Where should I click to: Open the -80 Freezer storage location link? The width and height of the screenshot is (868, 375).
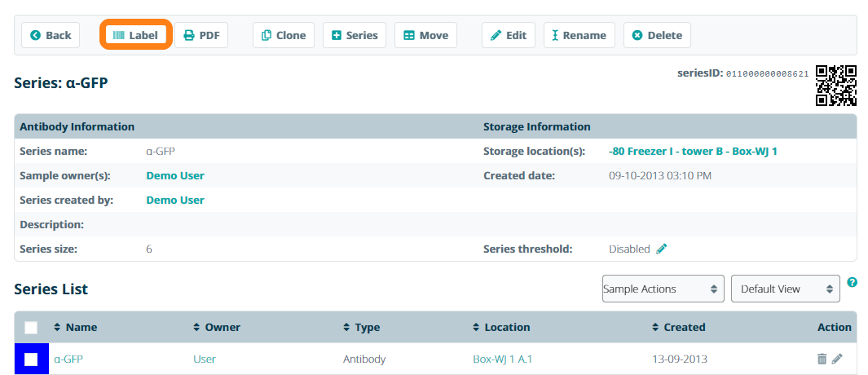[x=693, y=151]
